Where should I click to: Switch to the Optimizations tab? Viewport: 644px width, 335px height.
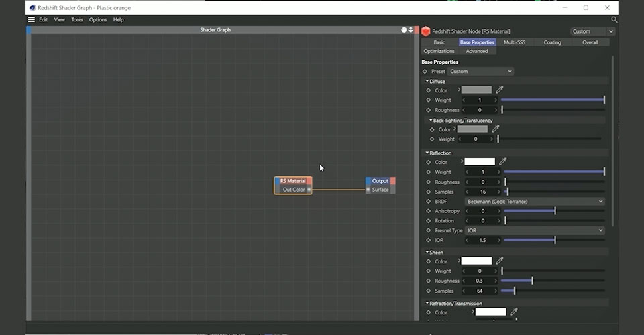tap(439, 51)
